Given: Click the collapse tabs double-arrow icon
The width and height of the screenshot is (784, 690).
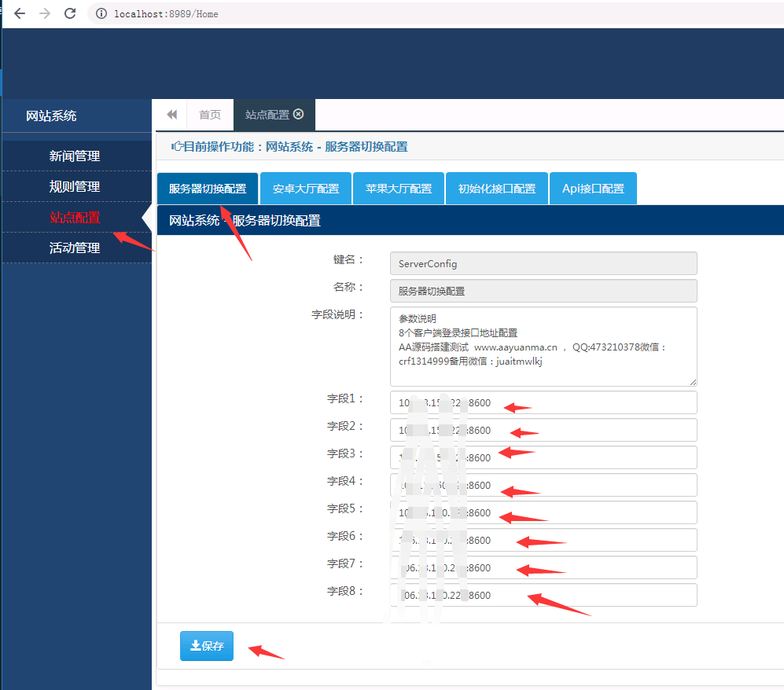Looking at the screenshot, I should (x=171, y=114).
